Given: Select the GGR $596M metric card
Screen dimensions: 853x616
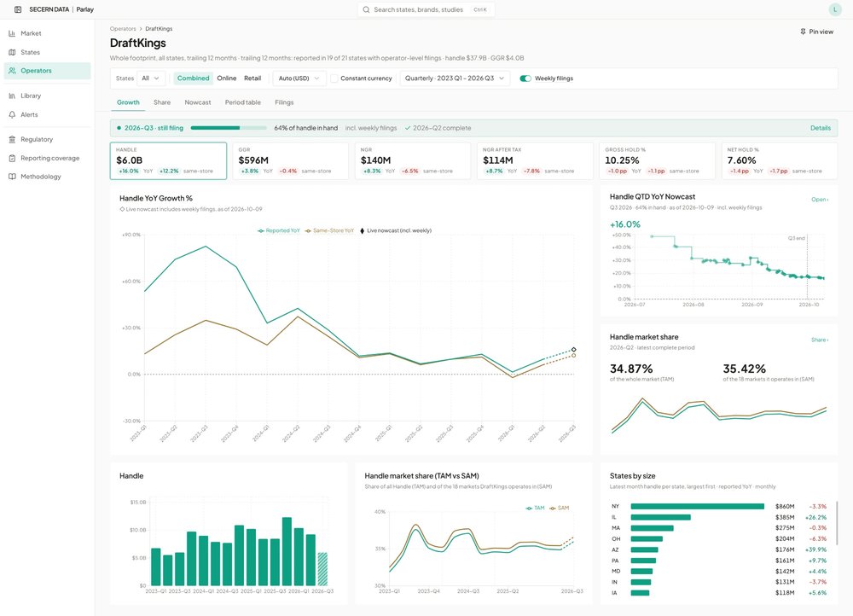Looking at the screenshot, I should pyautogui.click(x=291, y=160).
